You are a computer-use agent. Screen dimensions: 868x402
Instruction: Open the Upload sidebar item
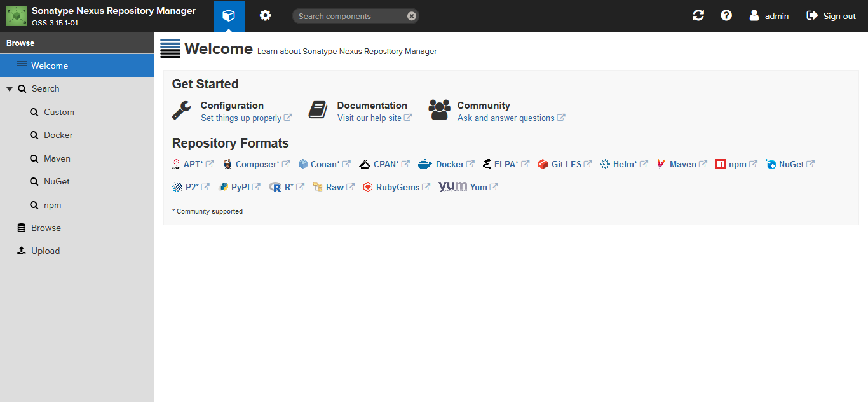pos(45,251)
